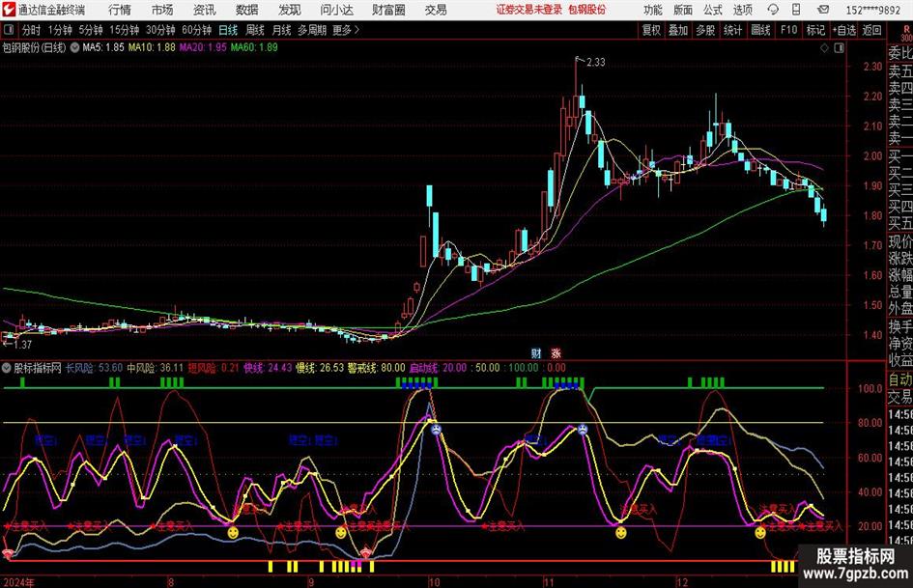
Task: Select the 日线 daily period tab
Action: pos(228,30)
